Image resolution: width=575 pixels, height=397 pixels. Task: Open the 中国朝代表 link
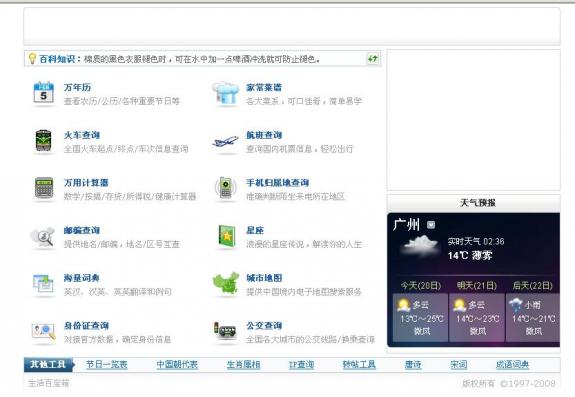point(177,364)
